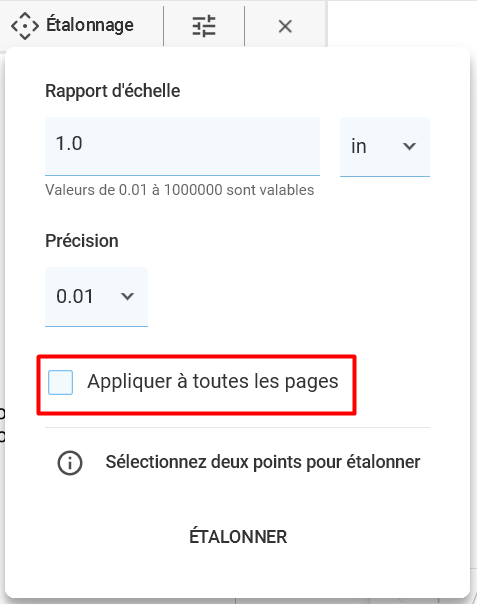Select the Étalonnage calibration crosshair icon
The height and width of the screenshot is (604, 477).
[x=25, y=26]
